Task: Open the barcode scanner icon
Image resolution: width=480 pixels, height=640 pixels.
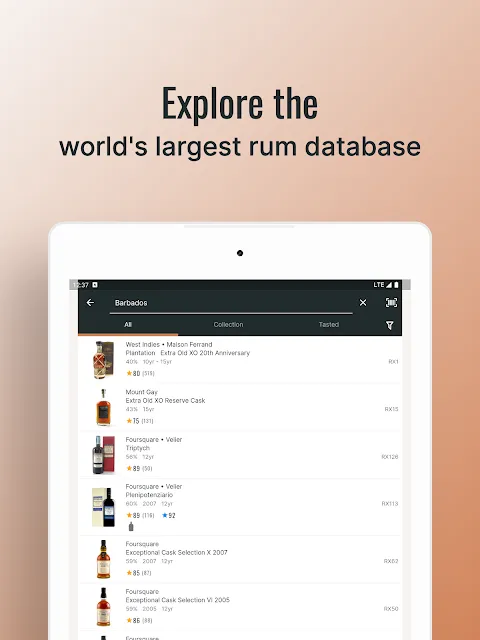Action: [x=391, y=302]
